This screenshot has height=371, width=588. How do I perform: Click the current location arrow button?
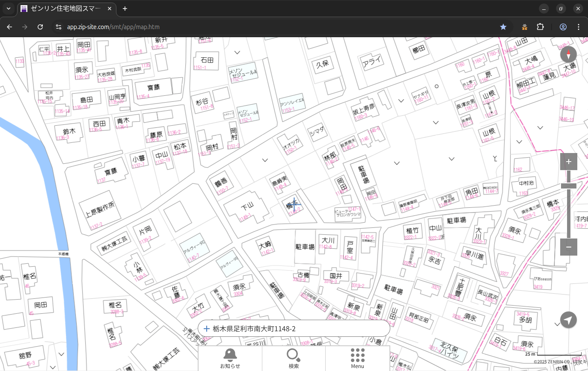pos(568,320)
